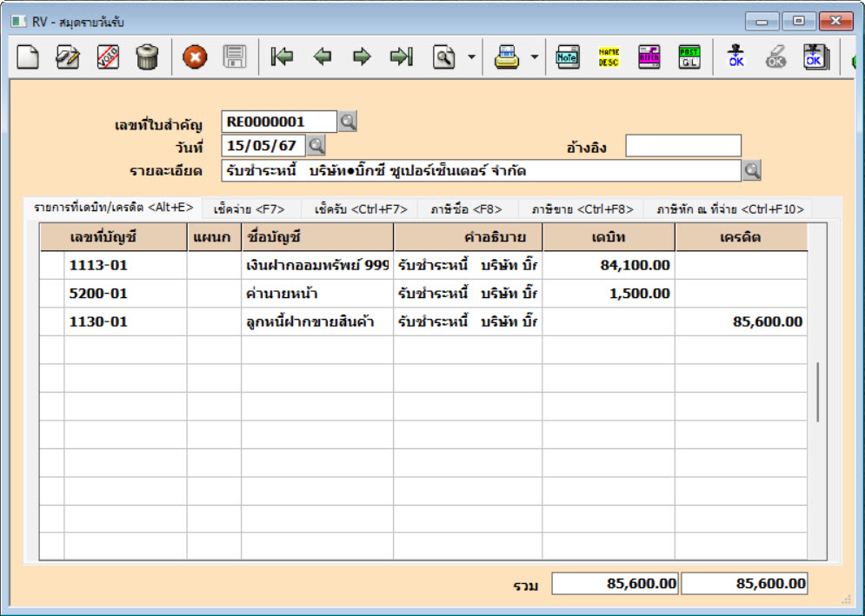The height and width of the screenshot is (616, 865).
Task: Select account number cell 5200-01
Action: click(125, 294)
